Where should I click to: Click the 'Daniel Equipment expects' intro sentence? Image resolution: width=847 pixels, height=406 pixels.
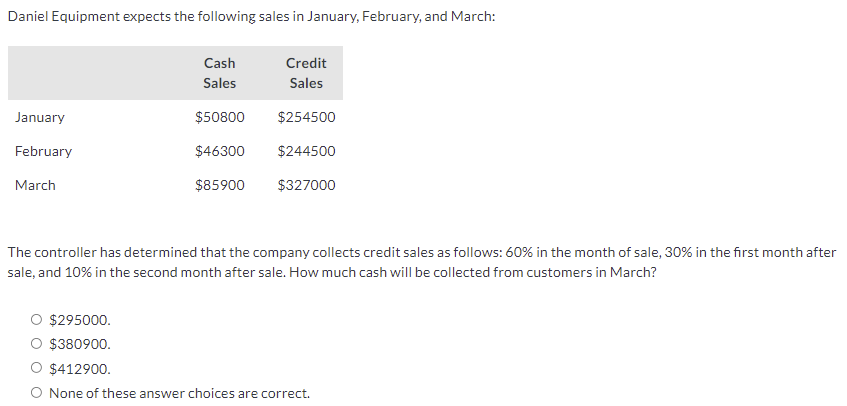(x=251, y=17)
